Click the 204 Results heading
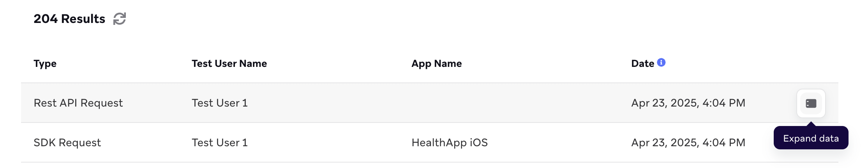Image resolution: width=868 pixels, height=168 pixels. (x=69, y=19)
